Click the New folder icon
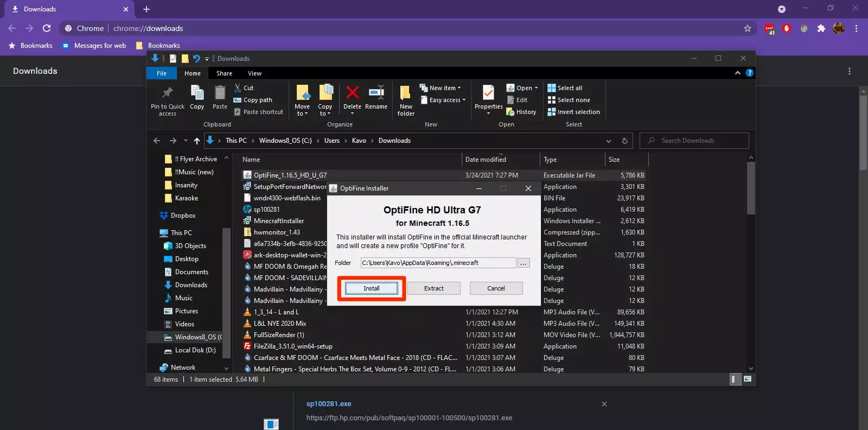The height and width of the screenshot is (430, 868). click(x=405, y=94)
